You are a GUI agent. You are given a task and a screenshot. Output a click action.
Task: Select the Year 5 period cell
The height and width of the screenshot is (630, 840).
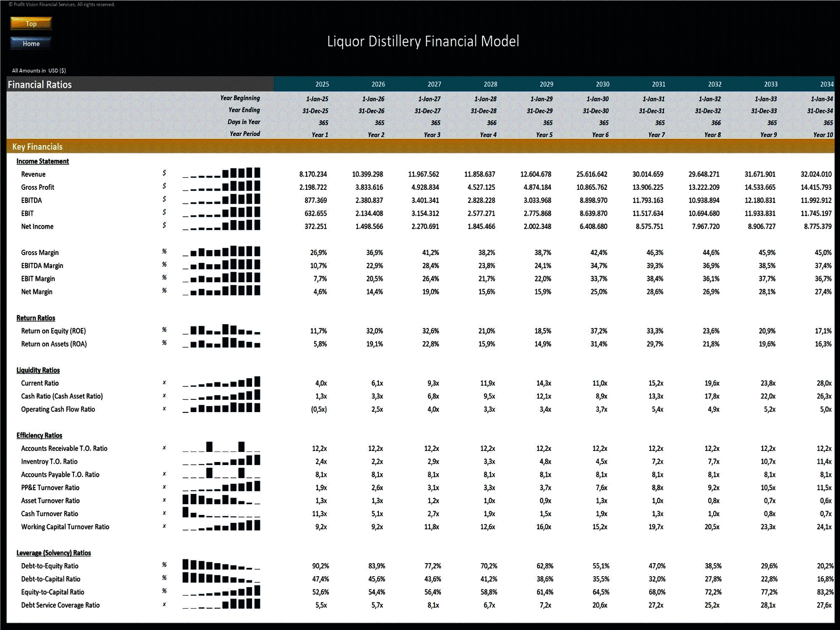point(544,135)
